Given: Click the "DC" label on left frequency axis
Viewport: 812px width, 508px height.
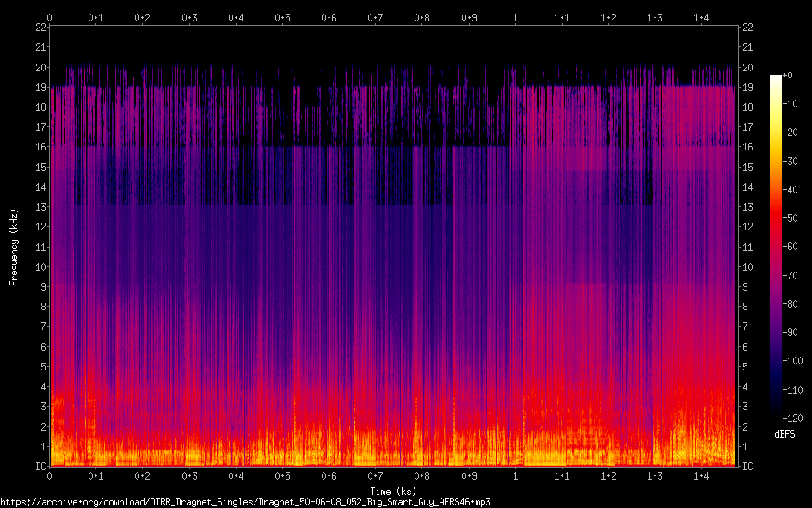Looking at the screenshot, I should click(40, 467).
